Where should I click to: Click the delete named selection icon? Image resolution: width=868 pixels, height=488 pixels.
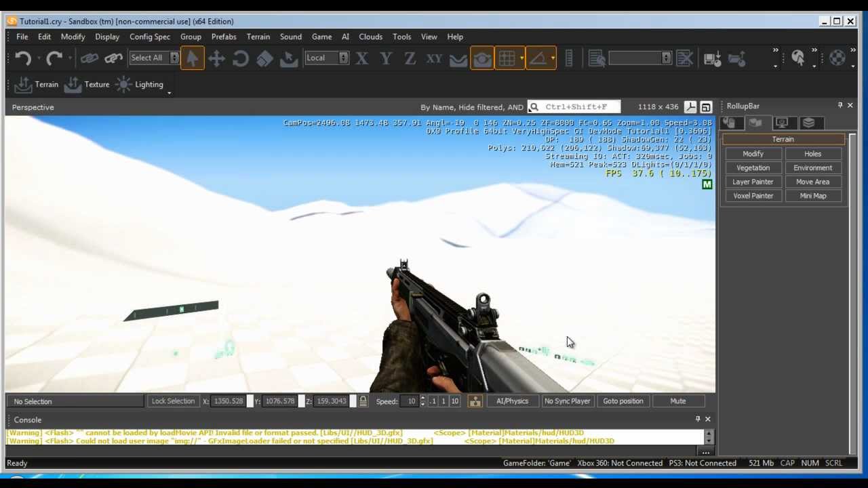684,58
